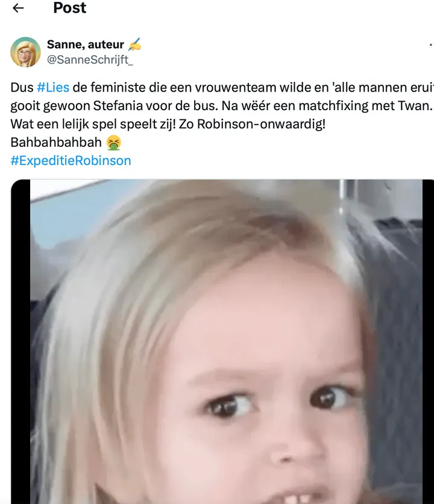Open the #Lies hashtag
Viewport: 434px width, 504px height.
[53, 87]
